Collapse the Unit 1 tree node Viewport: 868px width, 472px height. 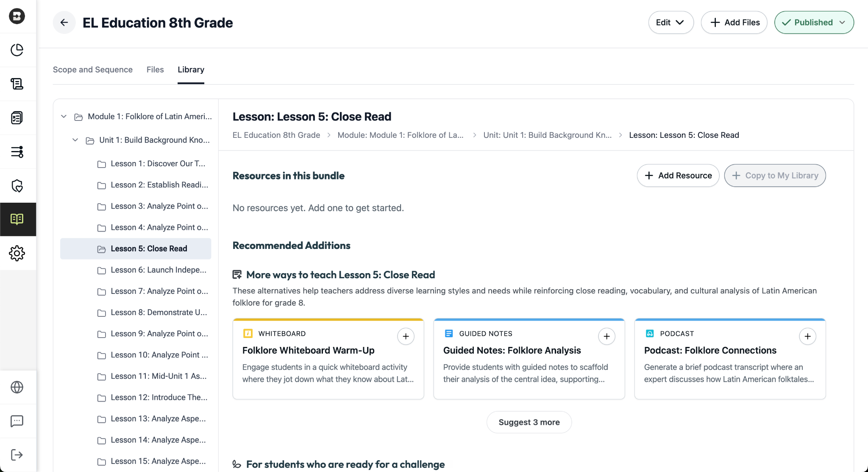point(75,140)
